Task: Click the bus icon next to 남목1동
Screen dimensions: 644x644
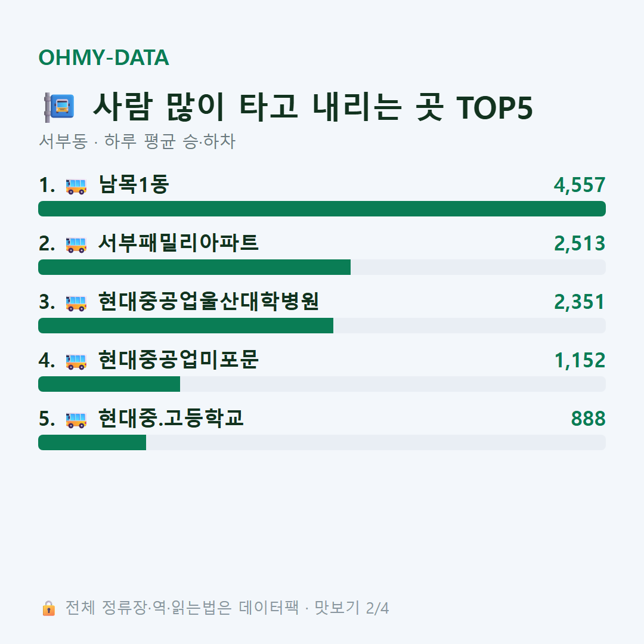Action: (76, 186)
